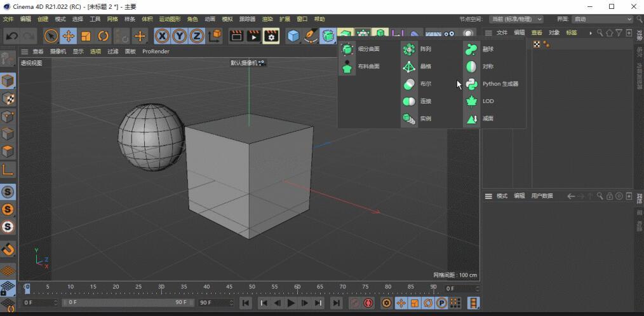Toggle the Z axis lock
The width and height of the screenshot is (644, 316).
pos(197,36)
